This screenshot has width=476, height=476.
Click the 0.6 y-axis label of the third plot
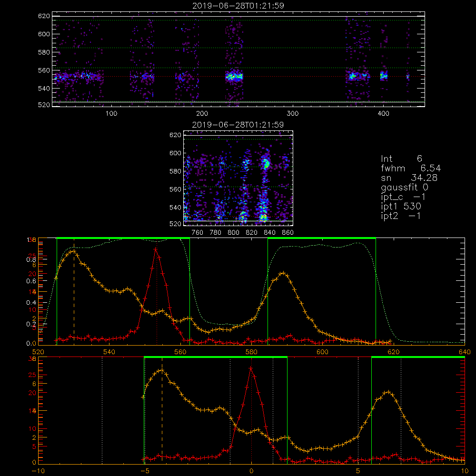pyautogui.click(x=31, y=281)
